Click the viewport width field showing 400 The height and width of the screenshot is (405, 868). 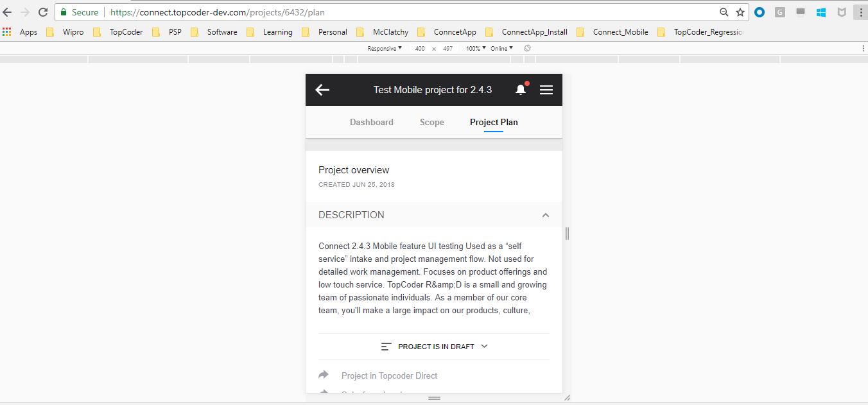point(419,49)
